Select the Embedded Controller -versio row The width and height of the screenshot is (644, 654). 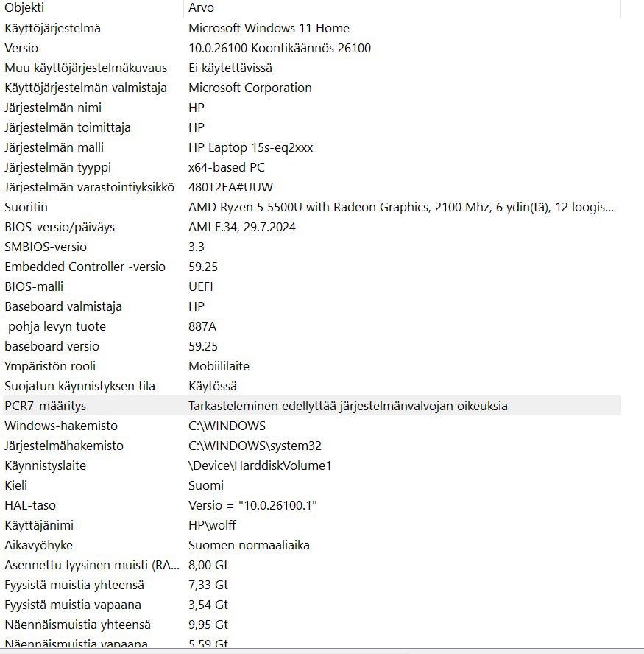pos(312,267)
